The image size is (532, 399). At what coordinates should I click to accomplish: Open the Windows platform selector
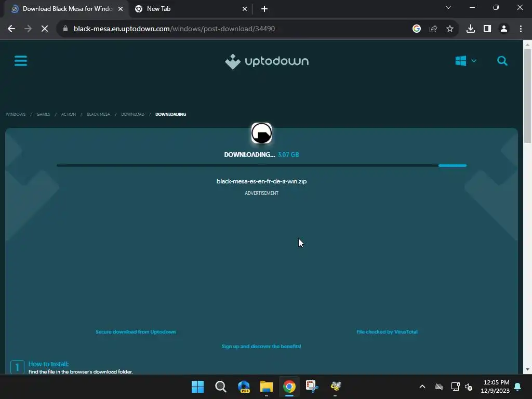(465, 61)
